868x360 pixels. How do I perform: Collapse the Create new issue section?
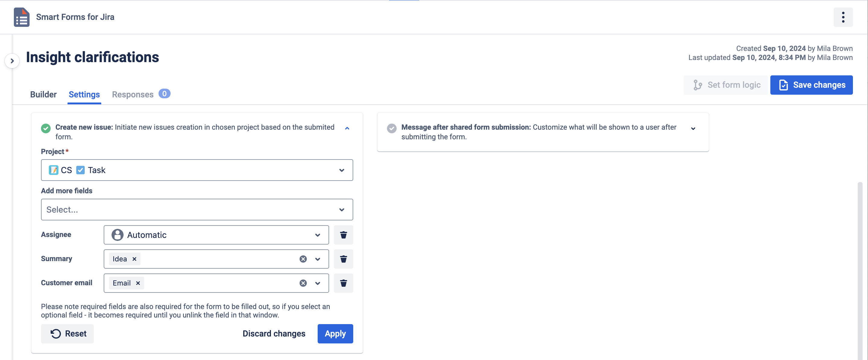tap(347, 128)
